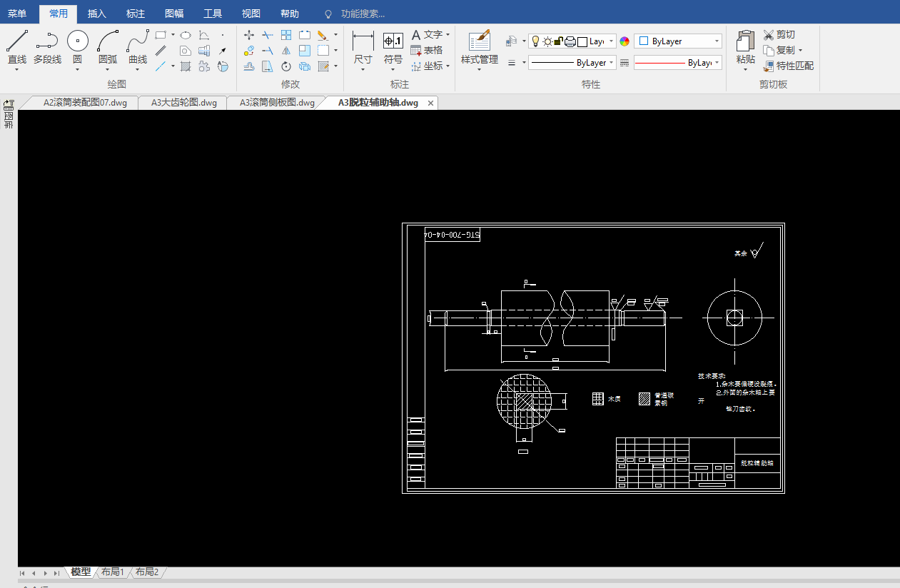900x588 pixels.
Task: Click the color wheel swatch icon
Action: coord(625,41)
